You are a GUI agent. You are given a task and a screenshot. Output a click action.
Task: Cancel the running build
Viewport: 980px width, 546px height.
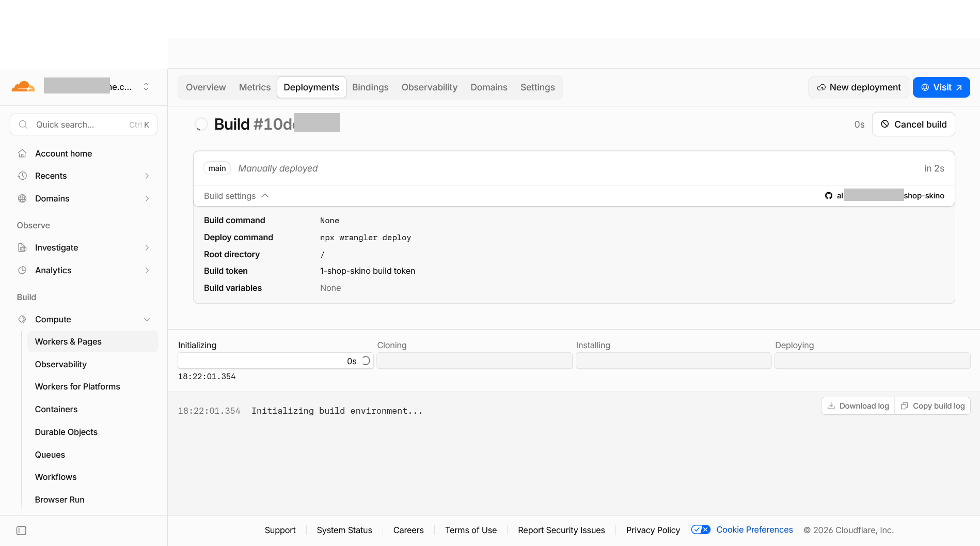913,124
